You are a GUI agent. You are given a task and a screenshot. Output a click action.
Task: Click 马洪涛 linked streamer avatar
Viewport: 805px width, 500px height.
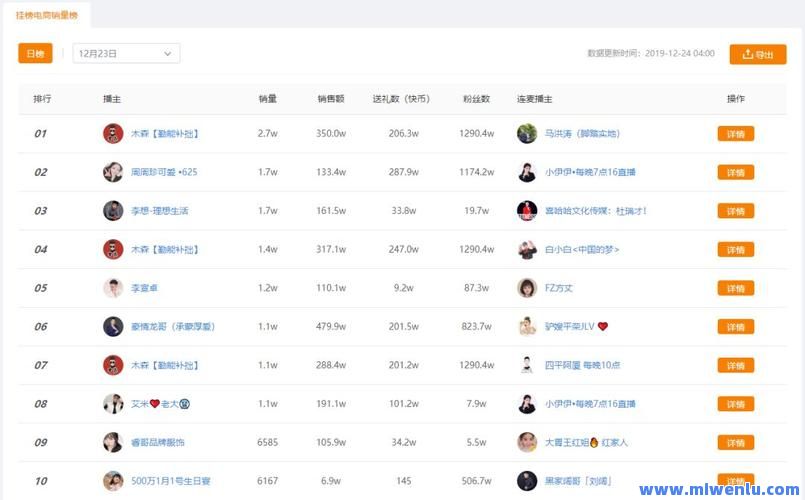[x=527, y=133]
